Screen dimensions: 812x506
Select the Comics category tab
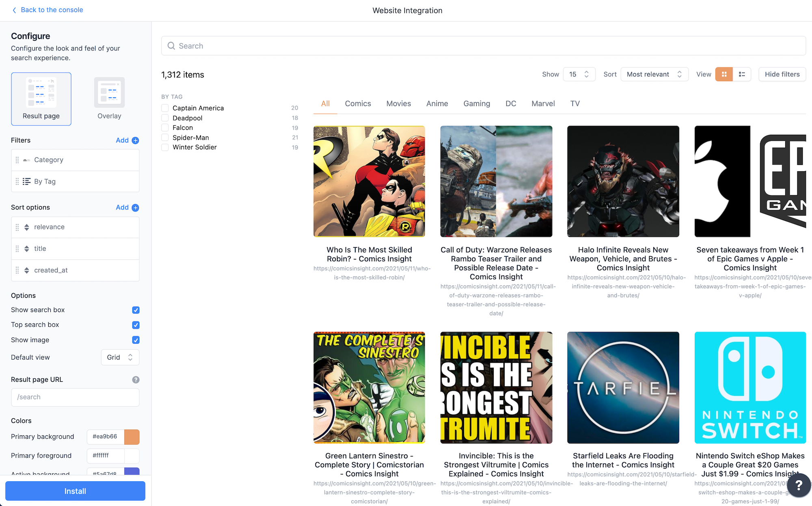pyautogui.click(x=358, y=103)
